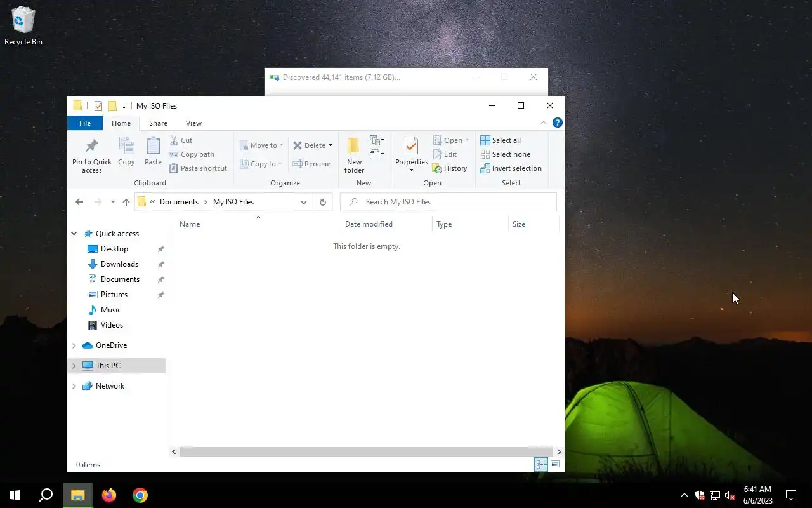Image resolution: width=812 pixels, height=508 pixels.
Task: Click Documents in the address breadcrumb
Action: point(179,202)
